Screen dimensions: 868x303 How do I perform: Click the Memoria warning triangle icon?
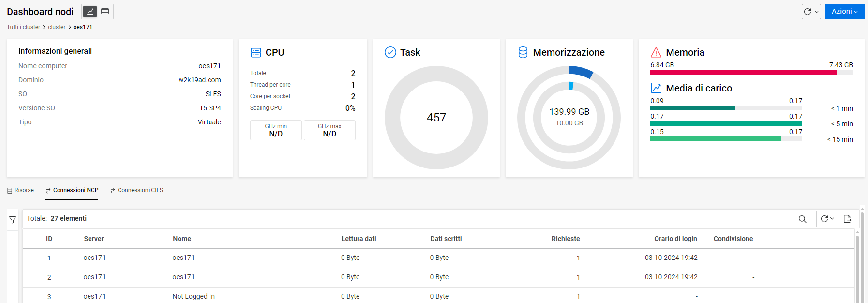[x=656, y=52]
